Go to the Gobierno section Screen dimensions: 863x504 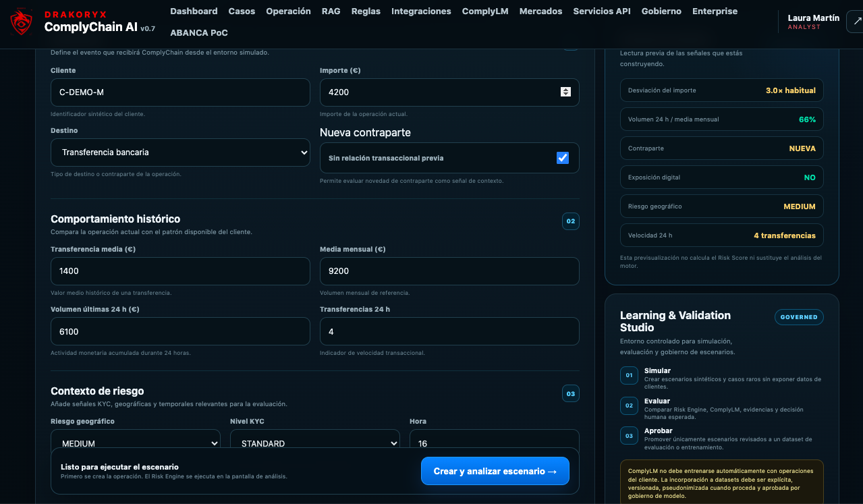[661, 11]
